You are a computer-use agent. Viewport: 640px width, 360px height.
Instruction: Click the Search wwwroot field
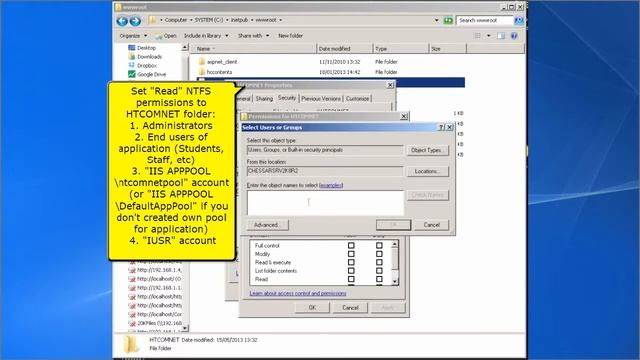point(484,20)
